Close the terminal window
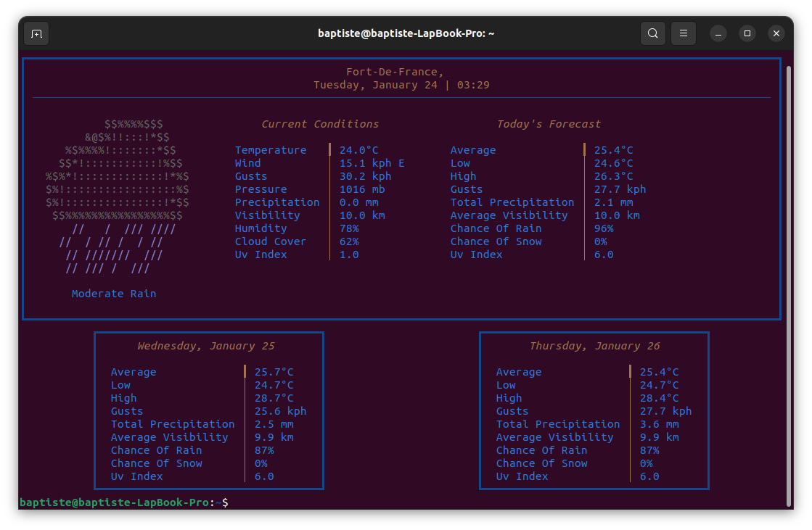 click(776, 33)
